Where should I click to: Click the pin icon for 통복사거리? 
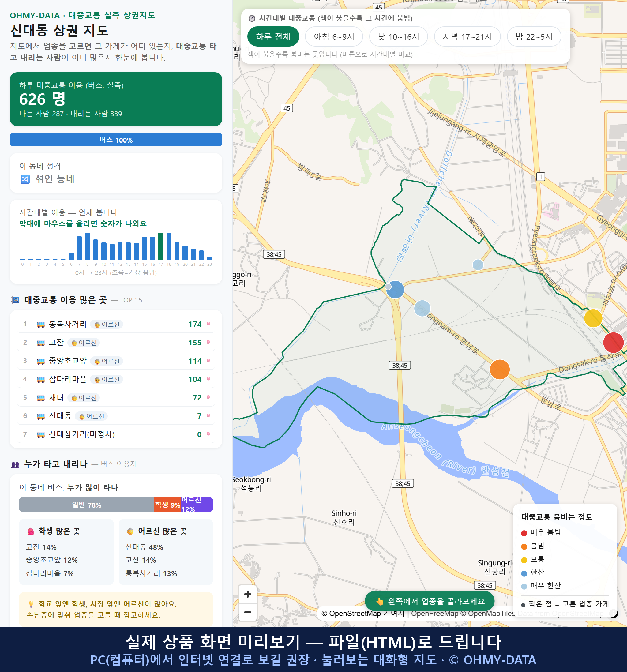click(x=208, y=325)
